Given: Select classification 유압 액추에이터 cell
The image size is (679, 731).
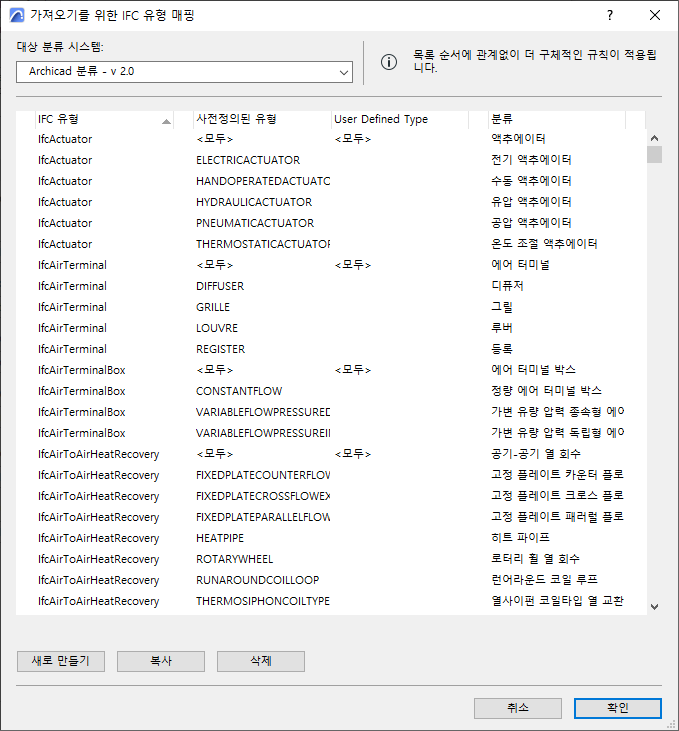Looking at the screenshot, I should [x=531, y=202].
